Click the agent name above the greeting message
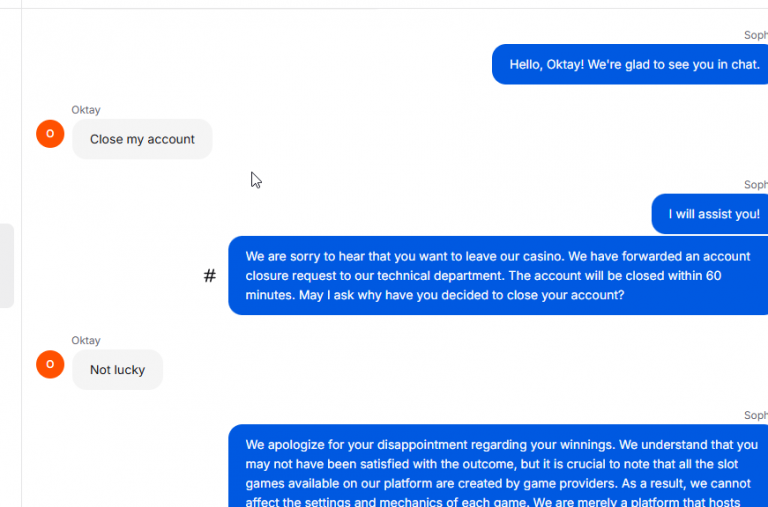768x507 pixels. click(x=756, y=35)
